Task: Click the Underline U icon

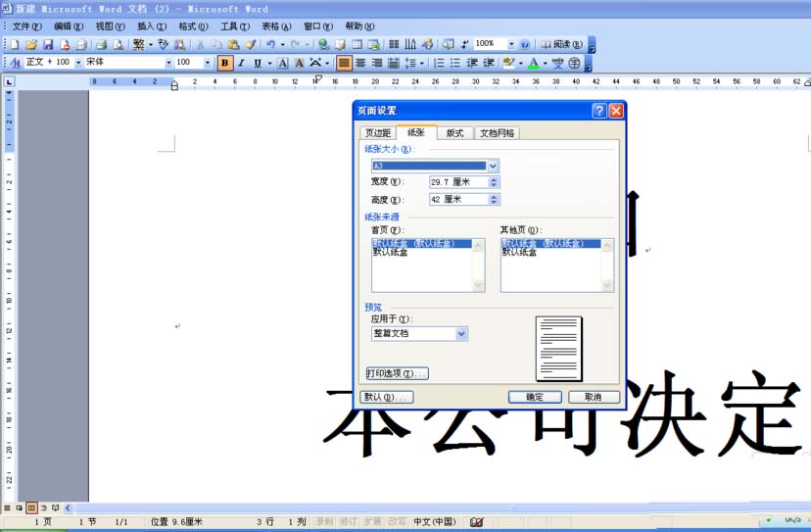Action: click(257, 63)
